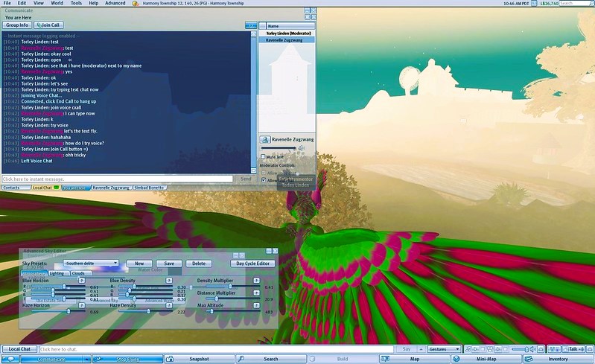Click the Haze Horizon help question mark
Screen dimensions: 595x364
tap(82, 305)
